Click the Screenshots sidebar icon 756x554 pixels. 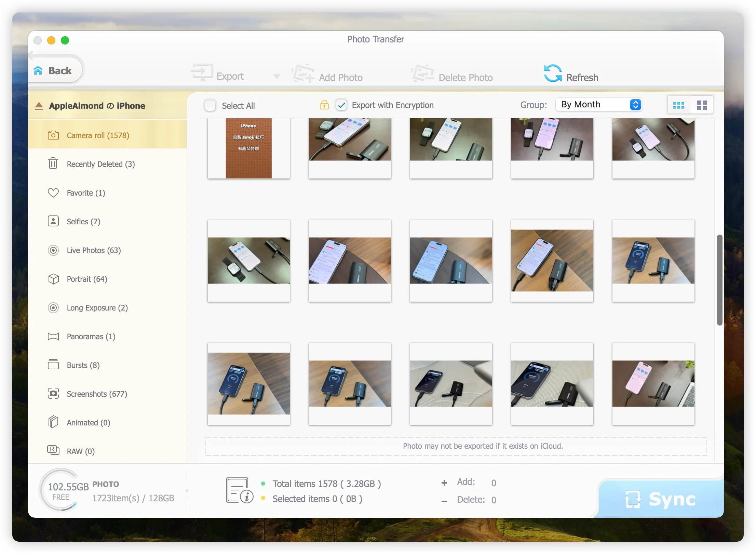pos(53,393)
